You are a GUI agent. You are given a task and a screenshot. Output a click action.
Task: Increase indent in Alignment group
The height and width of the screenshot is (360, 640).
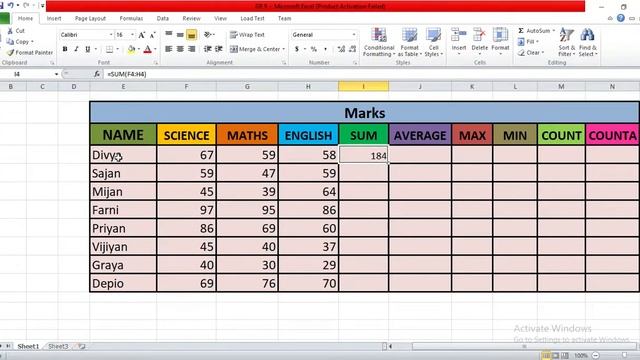click(219, 49)
